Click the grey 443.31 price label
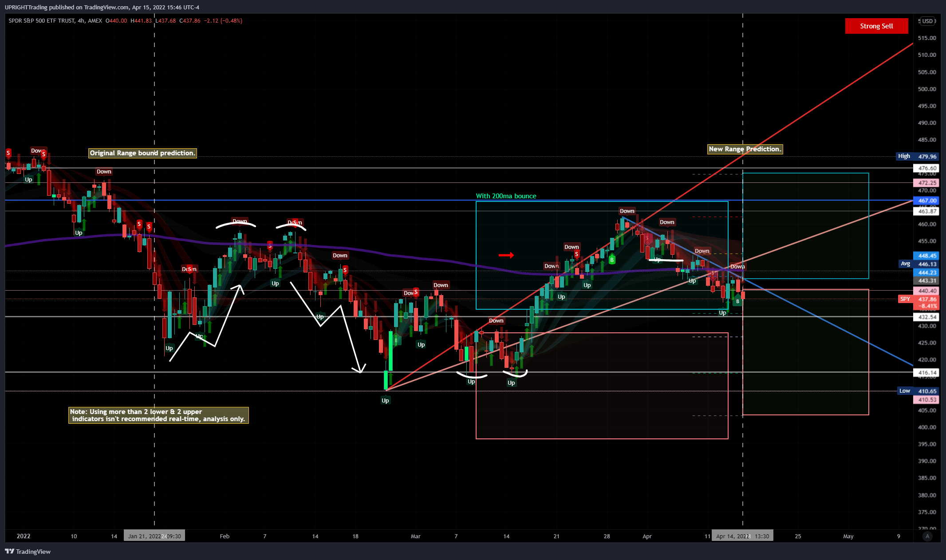The width and height of the screenshot is (946, 560). pos(926,280)
